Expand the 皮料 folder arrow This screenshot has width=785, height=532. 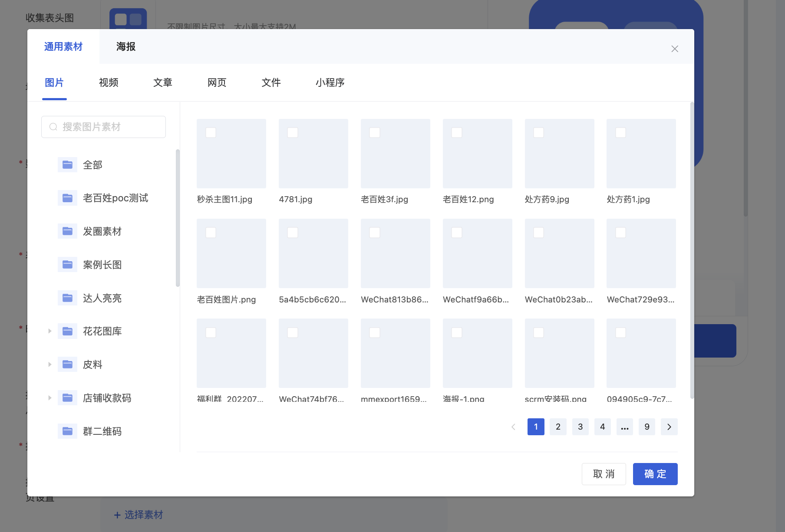coord(49,365)
